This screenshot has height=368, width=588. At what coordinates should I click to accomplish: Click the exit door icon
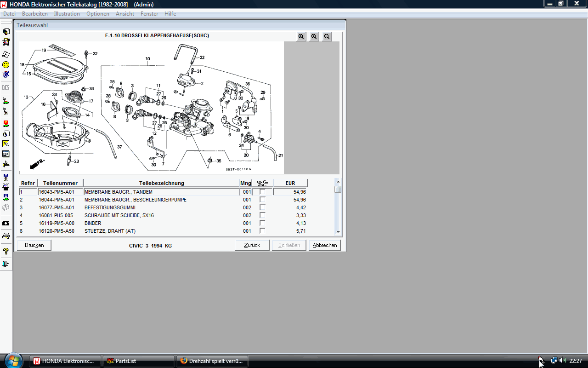click(x=6, y=264)
